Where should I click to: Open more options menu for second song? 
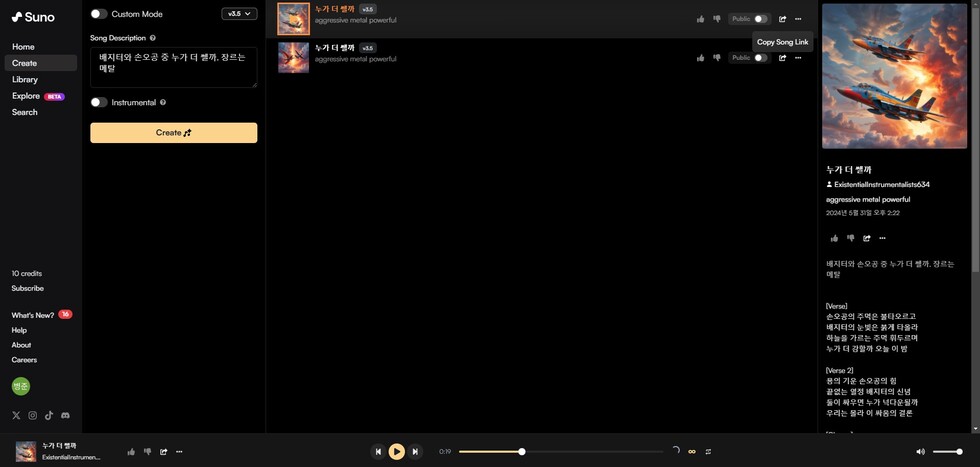click(798, 58)
